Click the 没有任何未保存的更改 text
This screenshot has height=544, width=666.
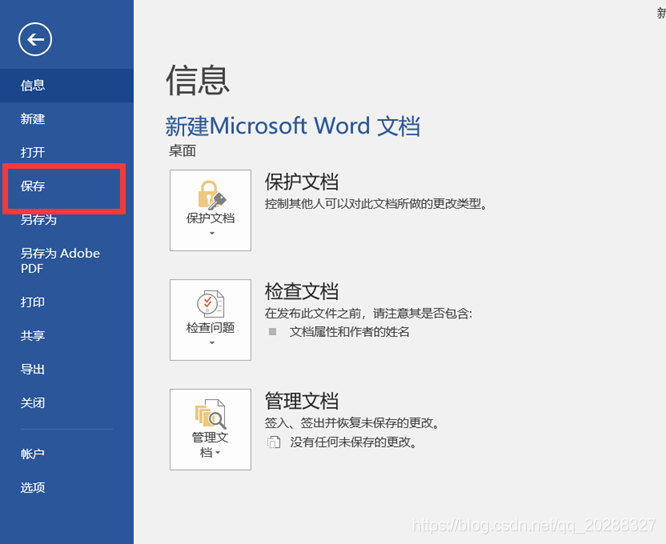click(353, 443)
